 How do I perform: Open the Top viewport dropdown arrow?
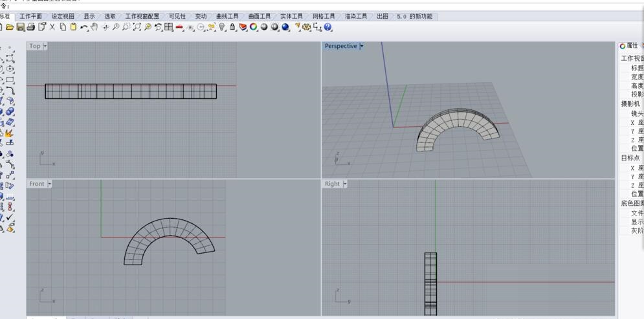(45, 47)
